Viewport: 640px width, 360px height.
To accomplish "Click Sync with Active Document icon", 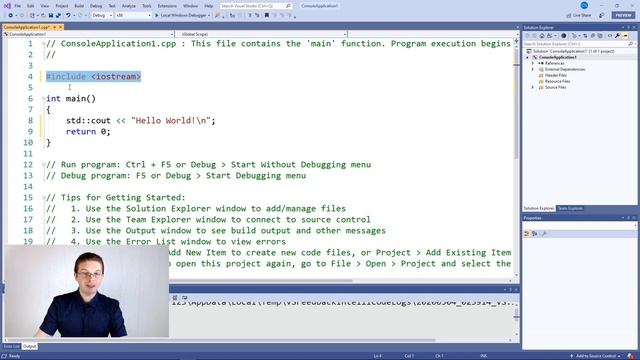I will pos(585,36).
